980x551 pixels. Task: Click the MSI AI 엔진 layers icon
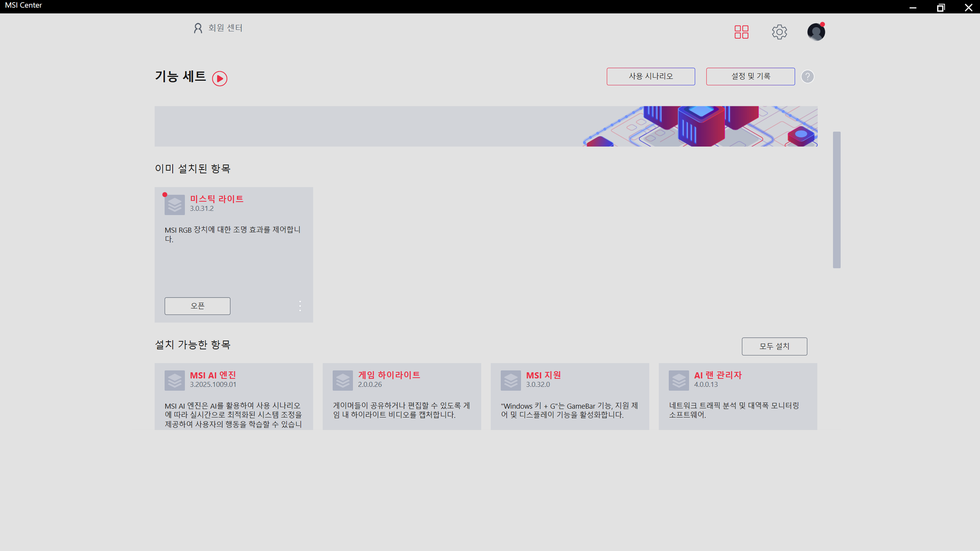175,380
